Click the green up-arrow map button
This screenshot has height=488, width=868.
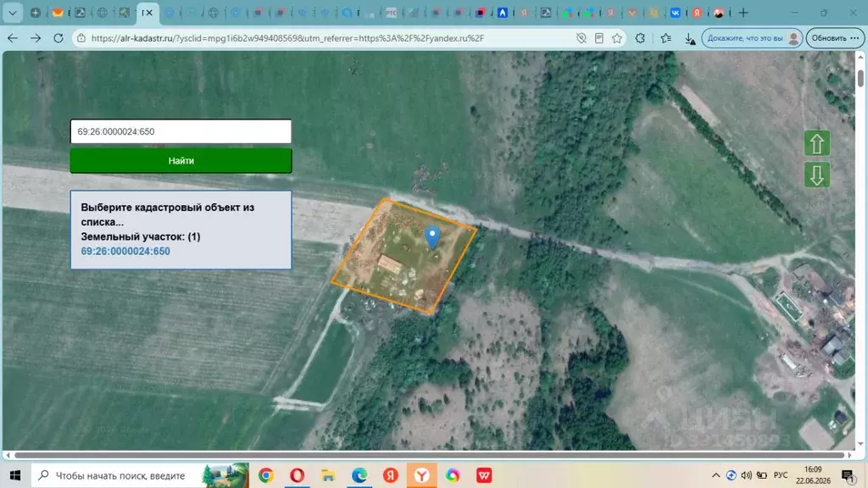tap(817, 144)
